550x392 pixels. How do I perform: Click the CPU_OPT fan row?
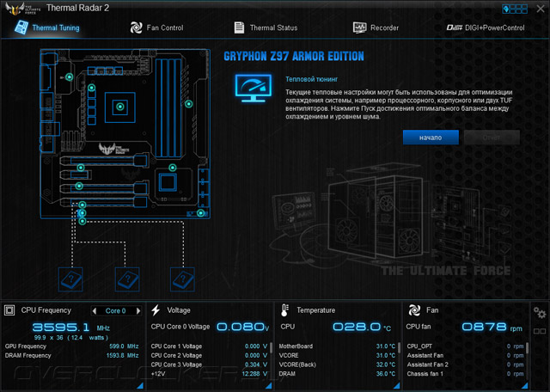tap(465, 346)
